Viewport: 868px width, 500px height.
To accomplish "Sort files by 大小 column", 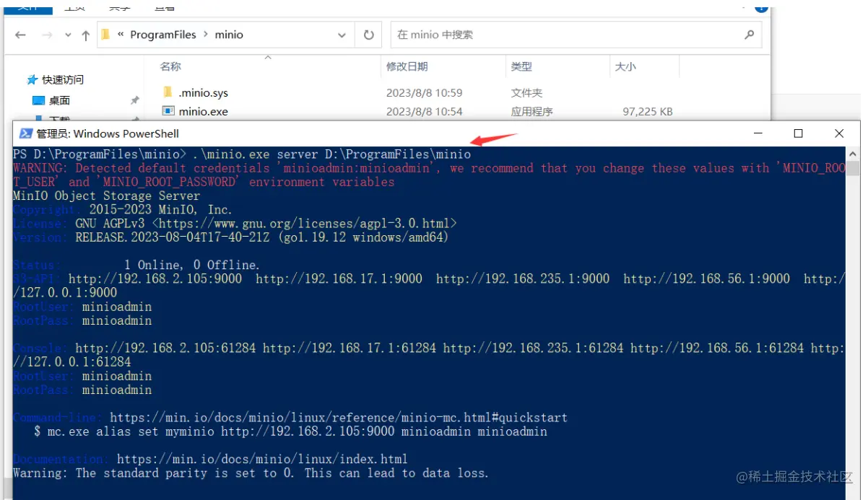I will [625, 66].
